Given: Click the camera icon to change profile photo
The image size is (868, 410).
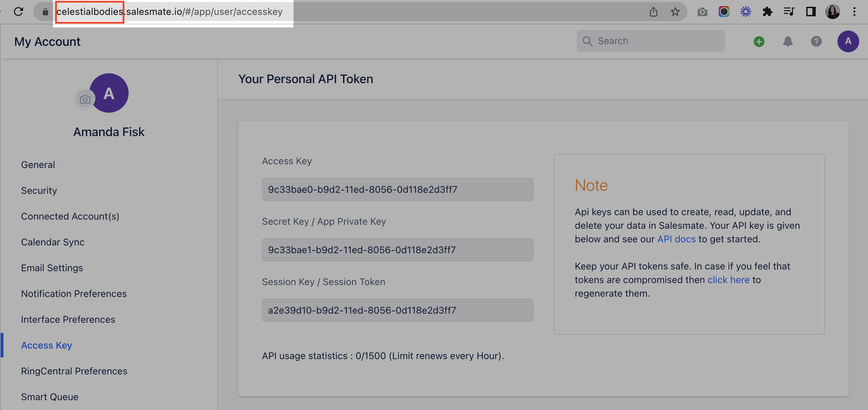Looking at the screenshot, I should 85,99.
